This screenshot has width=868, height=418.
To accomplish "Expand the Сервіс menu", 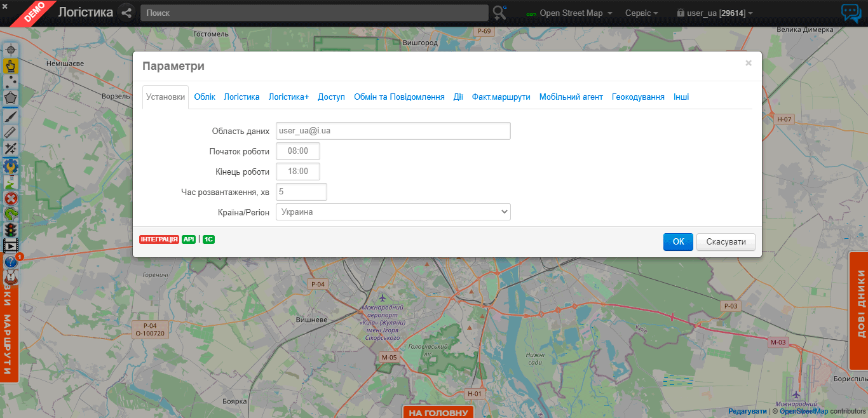I will (641, 13).
